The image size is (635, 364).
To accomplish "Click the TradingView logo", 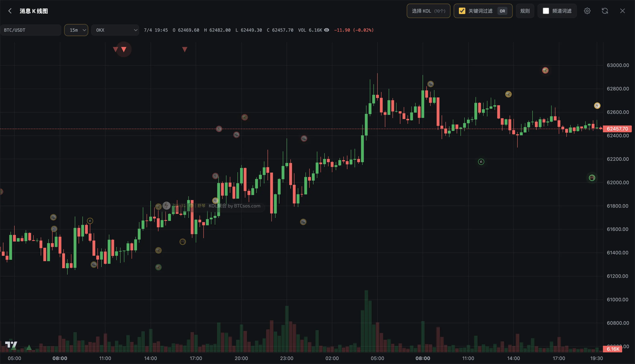I will coord(11,345).
